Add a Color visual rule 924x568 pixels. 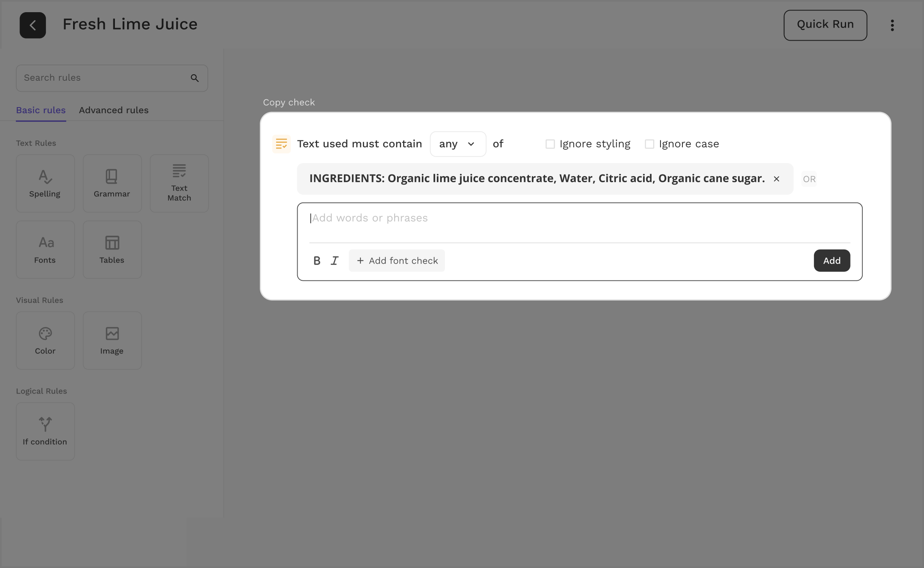pyautogui.click(x=45, y=340)
